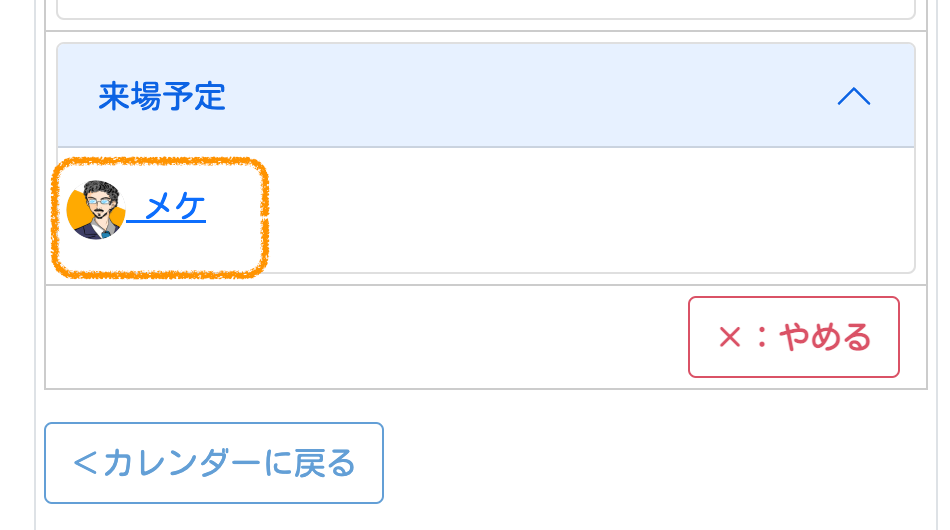This screenshot has width=950, height=530.
Task: Click the orange highlighted attendee entry
Action: pos(160,217)
